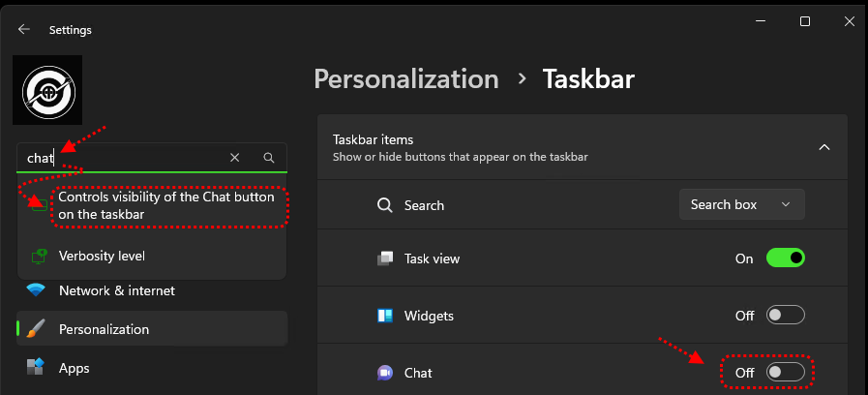Clear the search text with the X icon

[235, 158]
